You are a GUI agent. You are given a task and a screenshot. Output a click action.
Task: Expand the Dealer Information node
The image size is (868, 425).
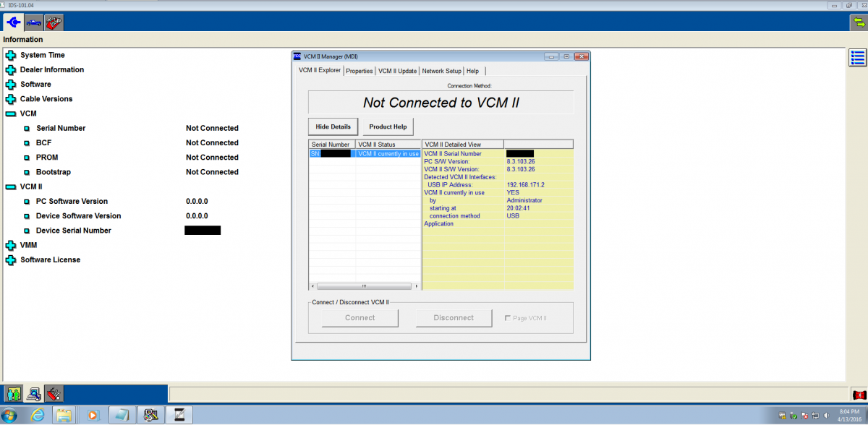10,70
